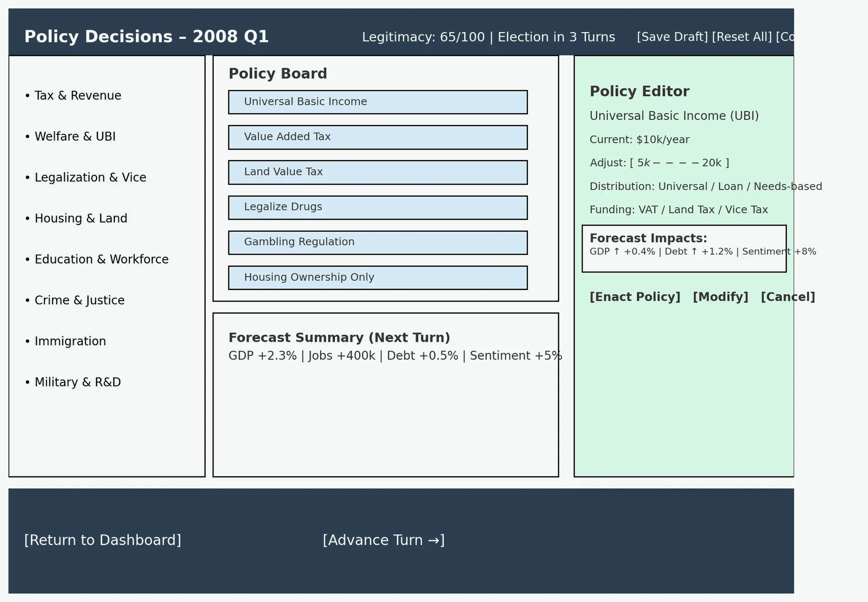Click the Funding options line

tap(679, 210)
